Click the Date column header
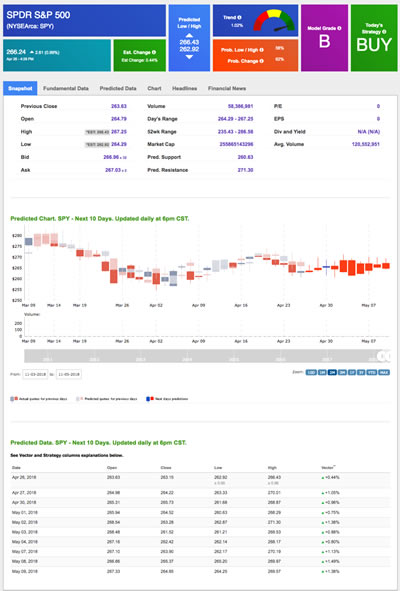 [x=16, y=468]
